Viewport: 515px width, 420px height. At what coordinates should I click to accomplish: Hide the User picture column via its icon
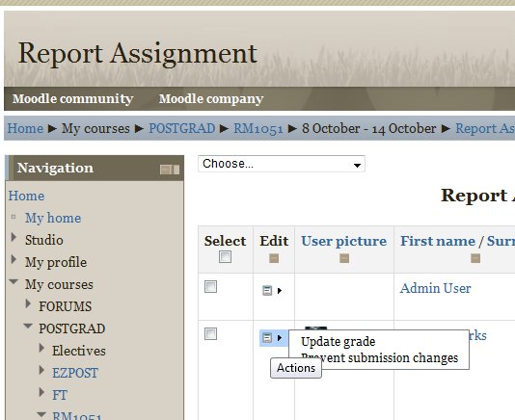pos(344,258)
